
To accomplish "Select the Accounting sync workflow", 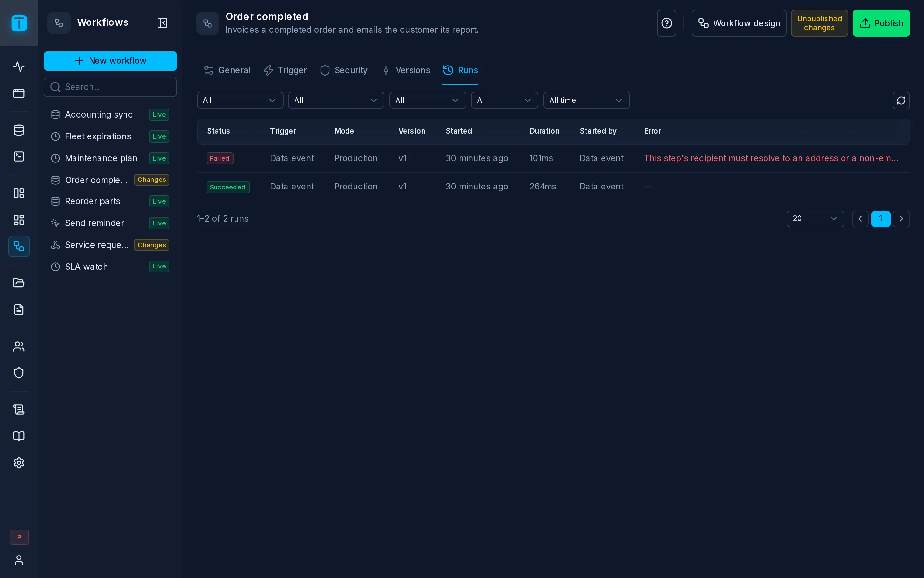I will (x=110, y=115).
